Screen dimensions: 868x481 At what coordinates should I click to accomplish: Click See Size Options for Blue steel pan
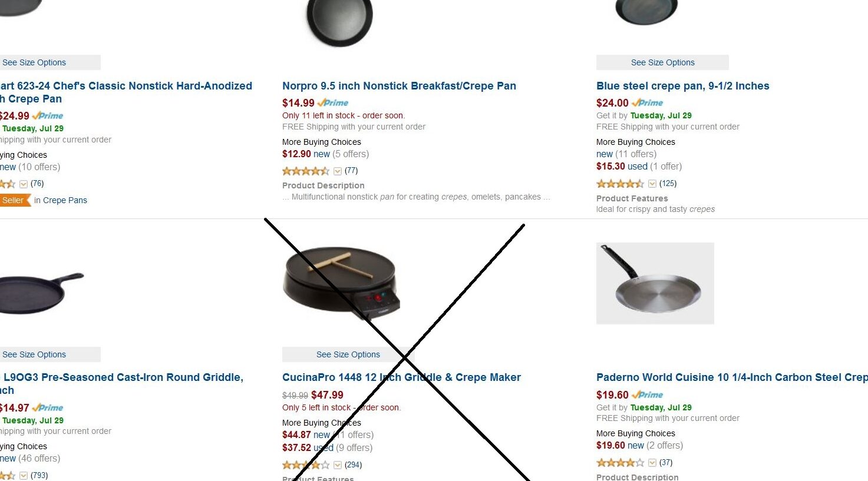click(x=662, y=62)
